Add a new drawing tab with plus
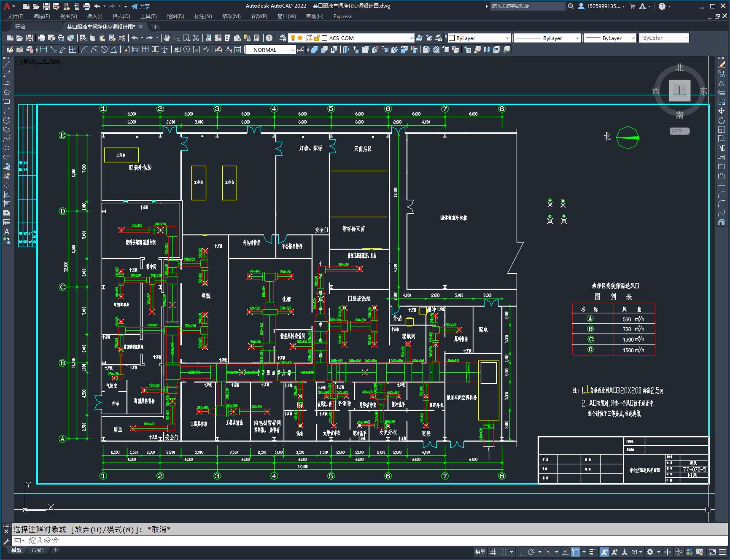The width and height of the screenshot is (730, 560). (x=155, y=27)
